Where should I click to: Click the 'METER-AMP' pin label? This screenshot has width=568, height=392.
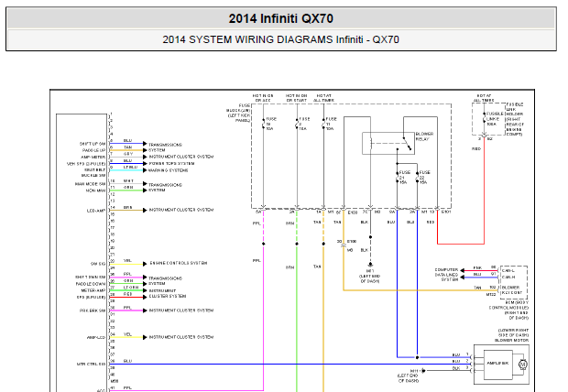[x=93, y=290]
